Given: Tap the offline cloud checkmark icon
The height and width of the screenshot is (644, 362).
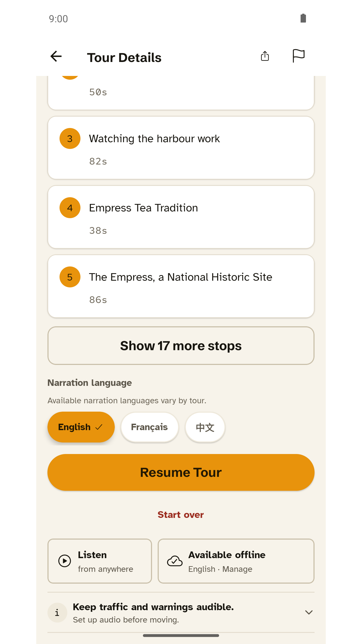Looking at the screenshot, I should 175,561.
